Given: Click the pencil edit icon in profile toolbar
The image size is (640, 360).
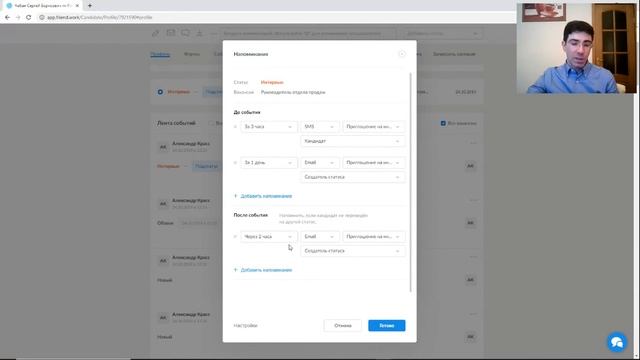Looking at the screenshot, I should (156, 33).
